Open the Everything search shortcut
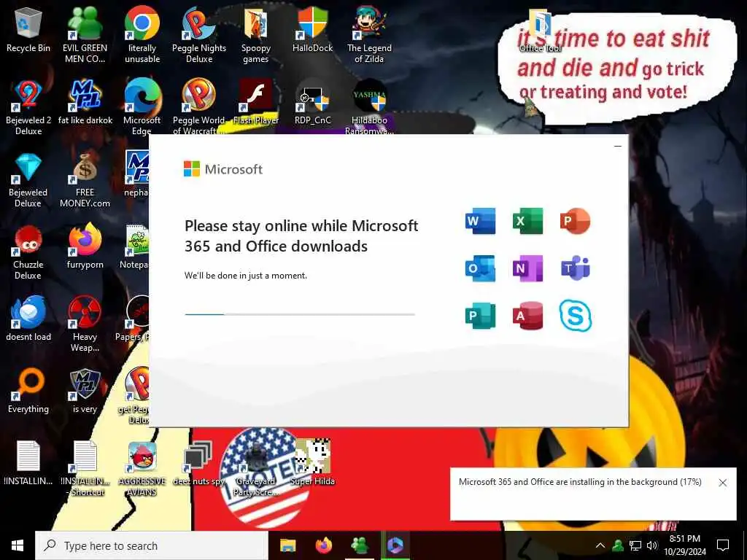 (x=28, y=392)
